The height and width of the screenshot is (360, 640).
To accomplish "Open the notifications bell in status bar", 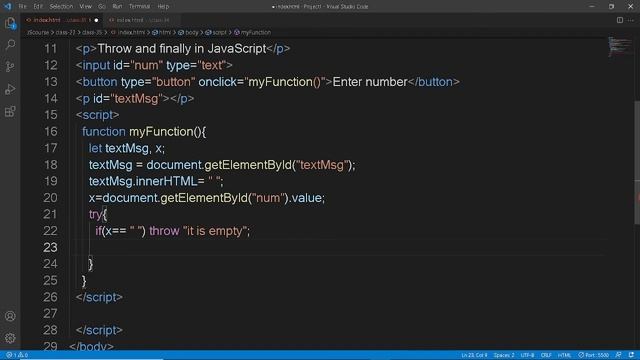I will click(x=631, y=355).
